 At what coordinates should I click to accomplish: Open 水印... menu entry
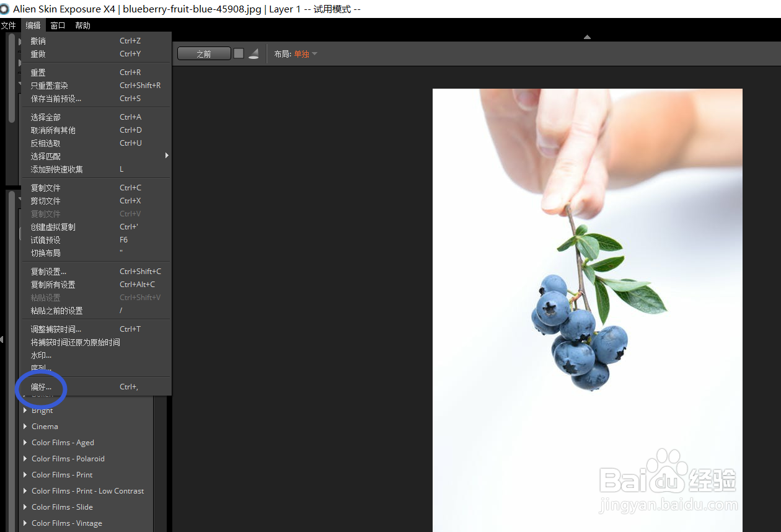pyautogui.click(x=97, y=355)
